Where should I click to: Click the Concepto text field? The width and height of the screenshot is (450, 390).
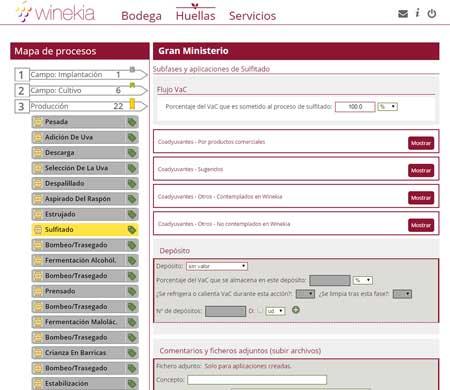[257, 380]
